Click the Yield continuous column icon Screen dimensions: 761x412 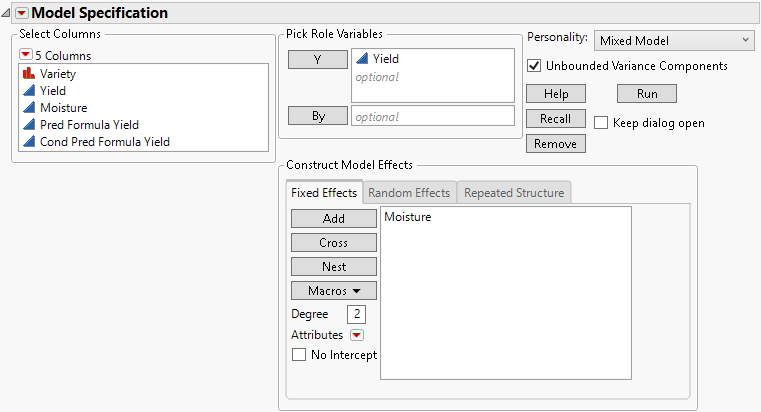point(29,91)
